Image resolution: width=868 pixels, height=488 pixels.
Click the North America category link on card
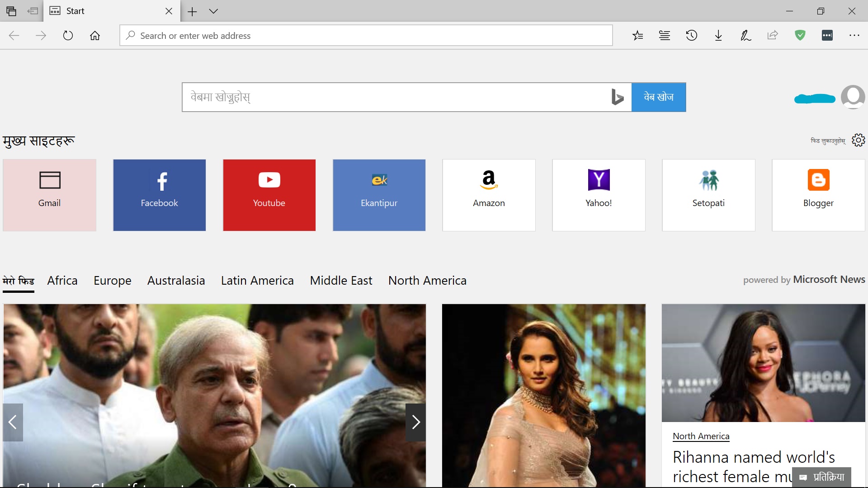point(701,436)
